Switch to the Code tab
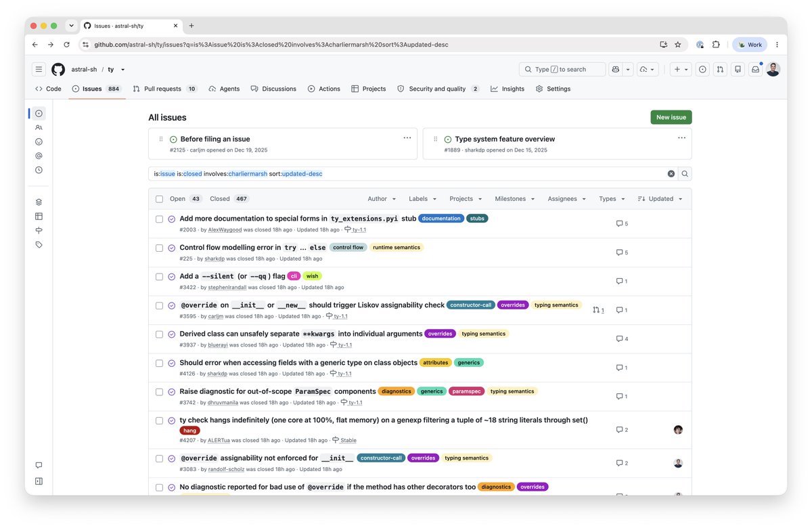The width and height of the screenshot is (812, 528). [48, 89]
